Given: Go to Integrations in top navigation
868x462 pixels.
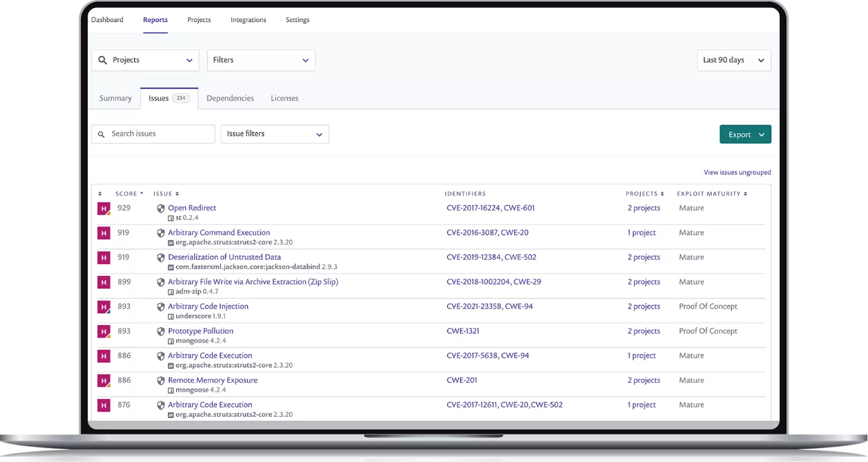Looking at the screenshot, I should [248, 20].
